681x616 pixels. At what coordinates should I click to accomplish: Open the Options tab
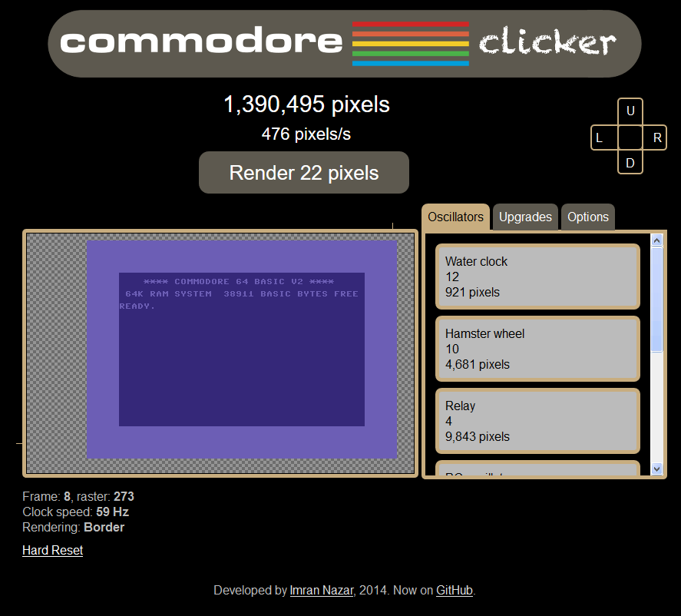(x=588, y=217)
